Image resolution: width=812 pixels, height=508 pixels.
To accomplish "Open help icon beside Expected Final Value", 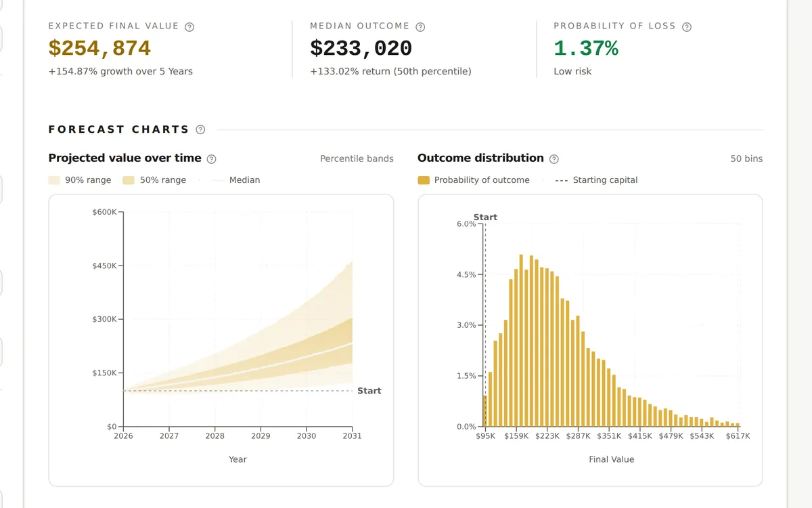I will tap(189, 27).
